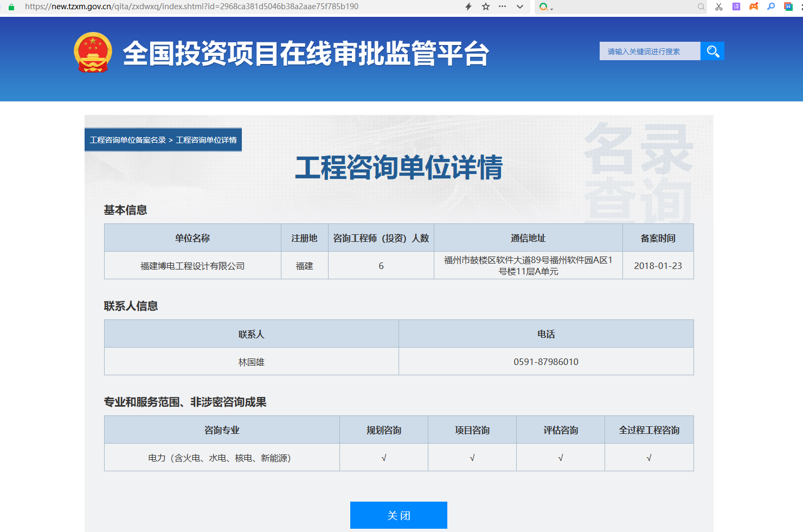This screenshot has height=532, width=803.
Task: Click the national emblem logo
Action: [x=93, y=52]
